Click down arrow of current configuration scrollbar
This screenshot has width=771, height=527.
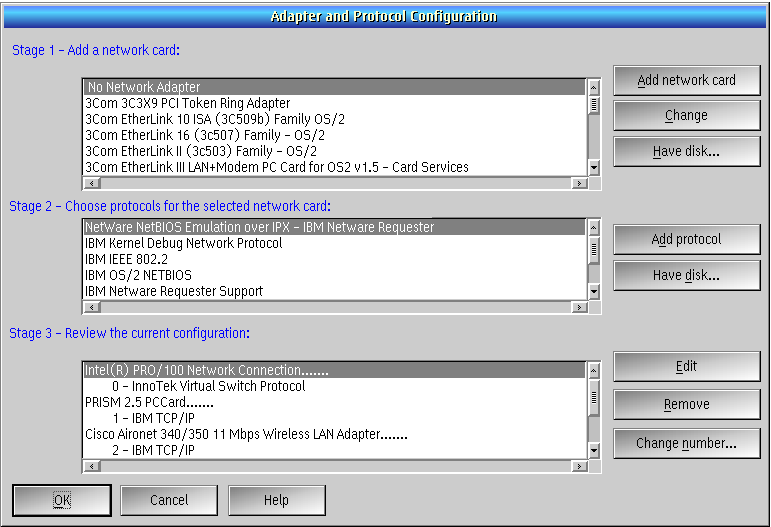[x=594, y=450]
